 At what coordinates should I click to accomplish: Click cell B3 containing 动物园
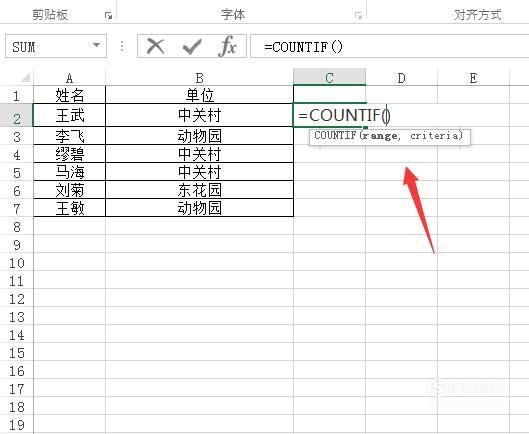(199, 136)
